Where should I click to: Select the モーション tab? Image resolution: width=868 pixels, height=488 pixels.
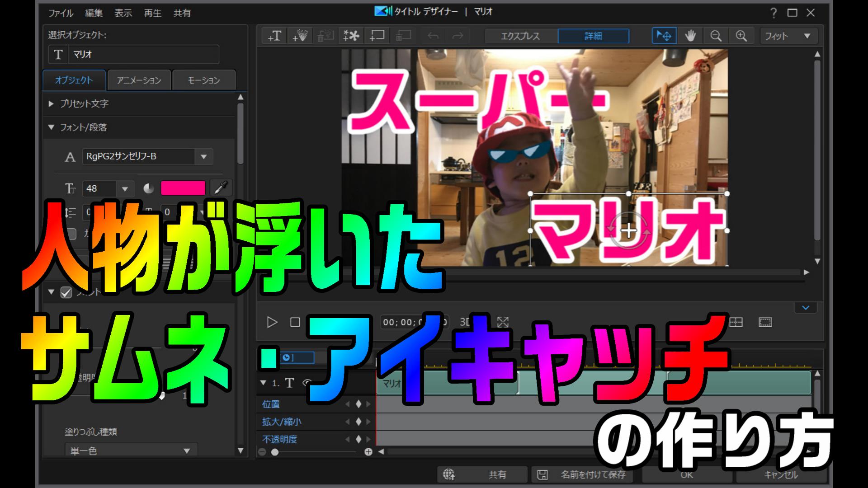pyautogui.click(x=204, y=80)
